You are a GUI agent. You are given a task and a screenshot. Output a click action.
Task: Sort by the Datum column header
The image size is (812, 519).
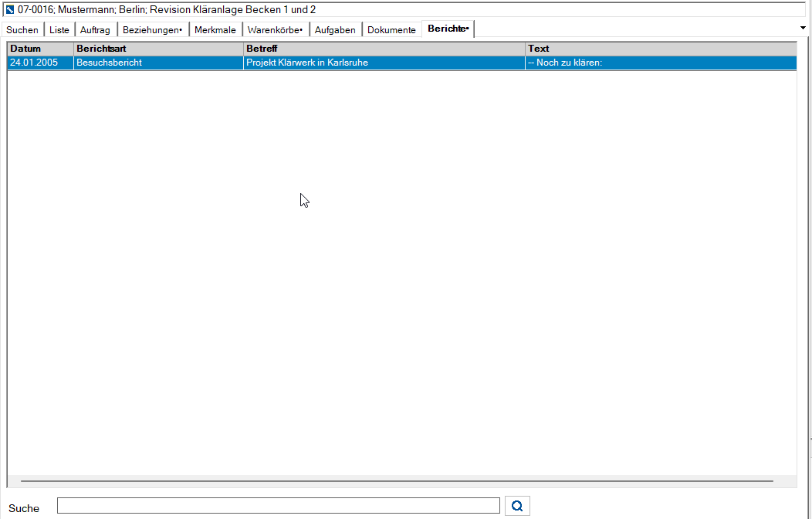pyautogui.click(x=40, y=49)
